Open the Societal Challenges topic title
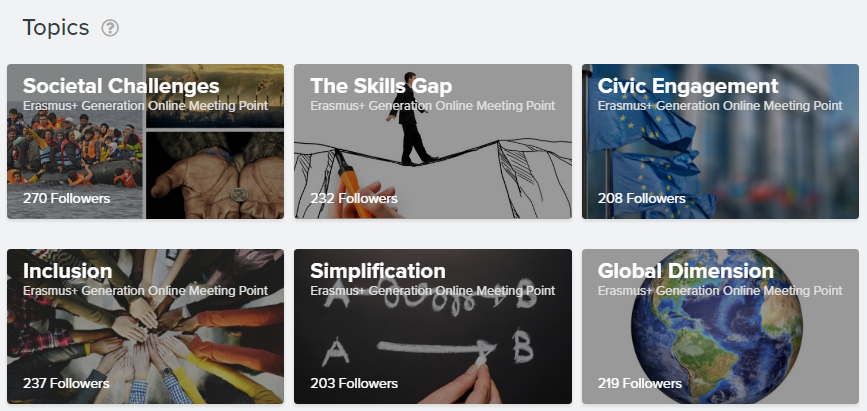 121,86
